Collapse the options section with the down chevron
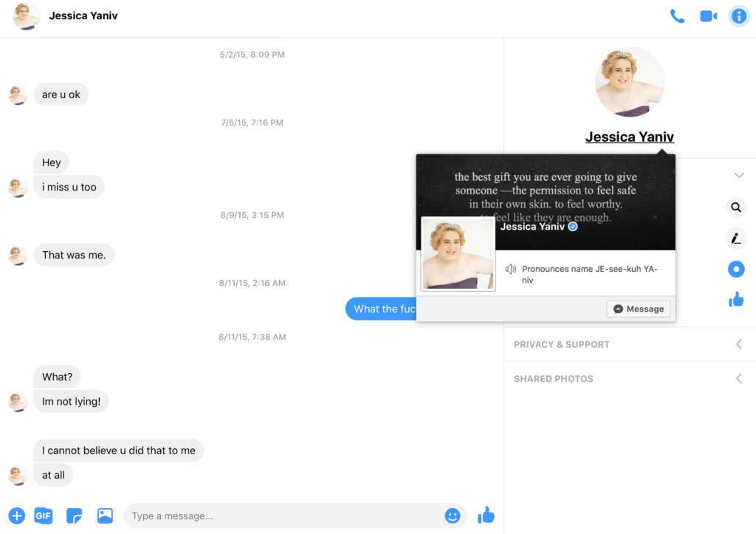756x534 pixels. [738, 176]
